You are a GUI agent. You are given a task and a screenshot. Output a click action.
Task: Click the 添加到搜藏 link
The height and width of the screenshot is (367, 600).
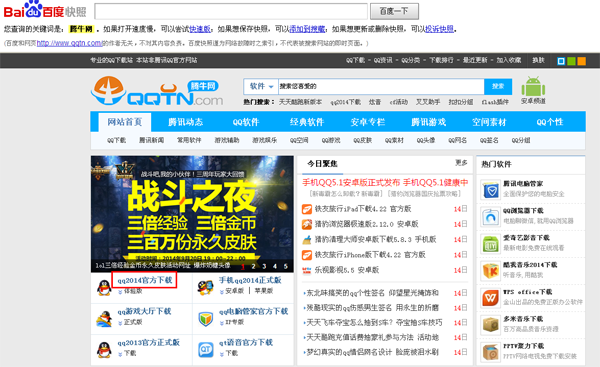(x=307, y=29)
